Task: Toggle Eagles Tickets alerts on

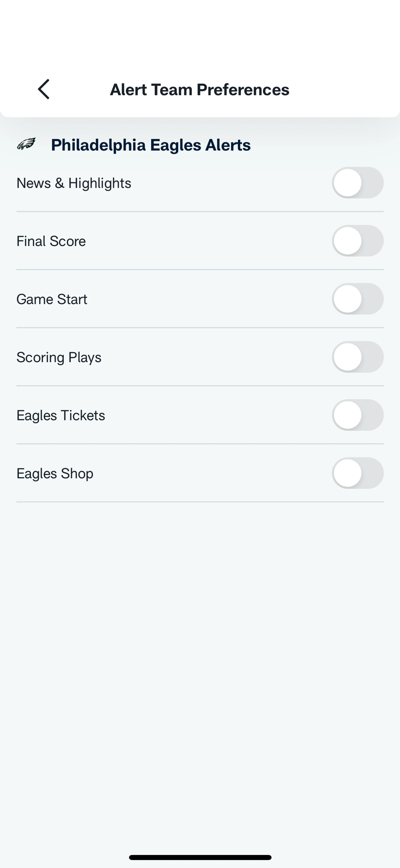Action: pyautogui.click(x=357, y=415)
